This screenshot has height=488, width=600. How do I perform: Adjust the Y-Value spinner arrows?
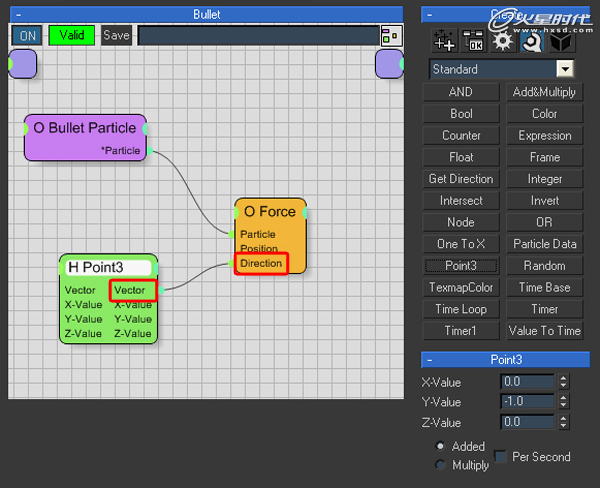[x=563, y=401]
